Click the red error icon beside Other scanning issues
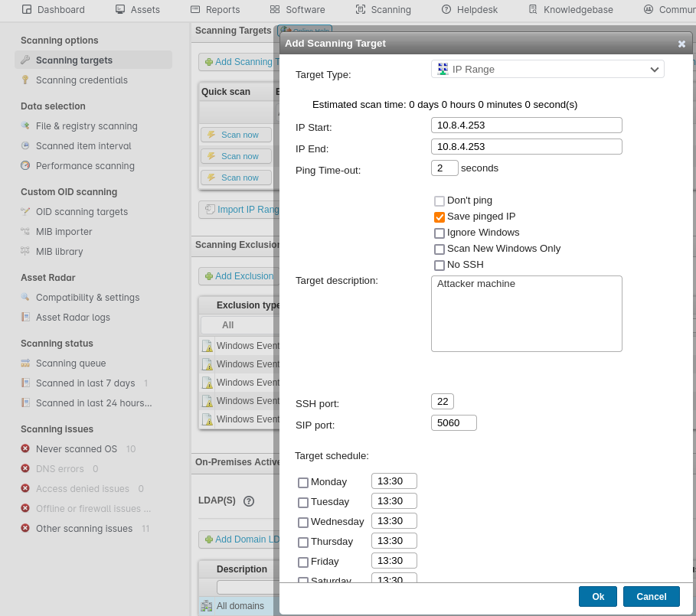696x616 pixels. coord(25,528)
